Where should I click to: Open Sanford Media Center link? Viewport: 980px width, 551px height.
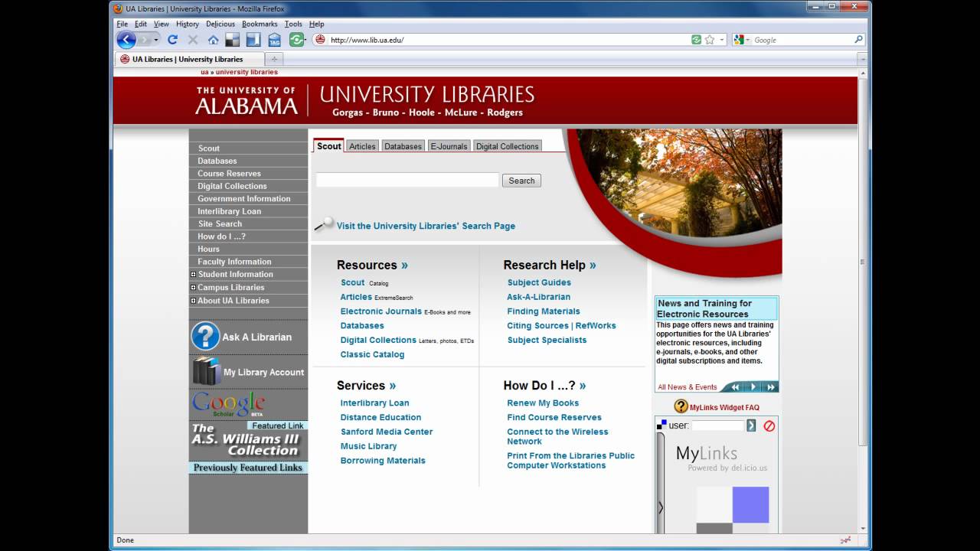[x=387, y=432]
